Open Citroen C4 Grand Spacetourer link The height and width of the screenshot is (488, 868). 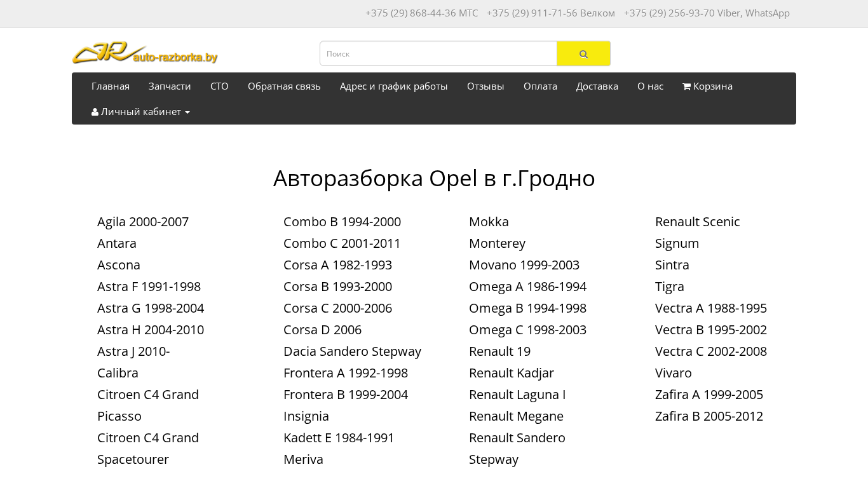pos(148,449)
